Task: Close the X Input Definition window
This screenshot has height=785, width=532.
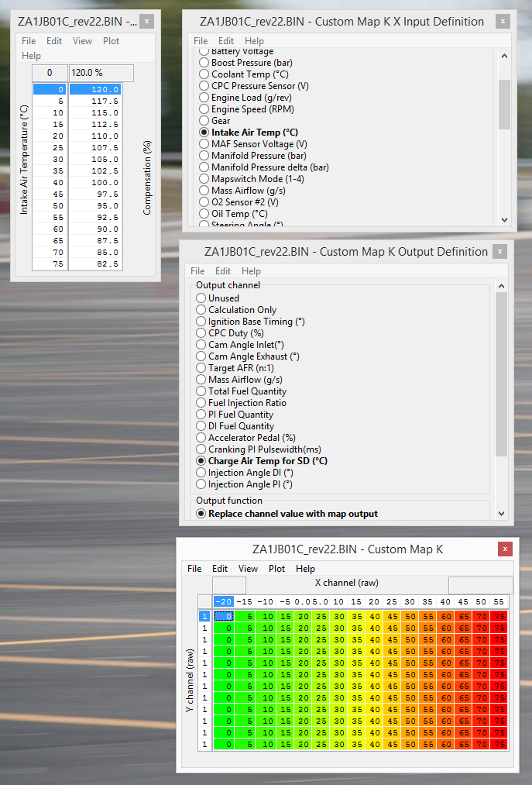Action: coord(503,22)
